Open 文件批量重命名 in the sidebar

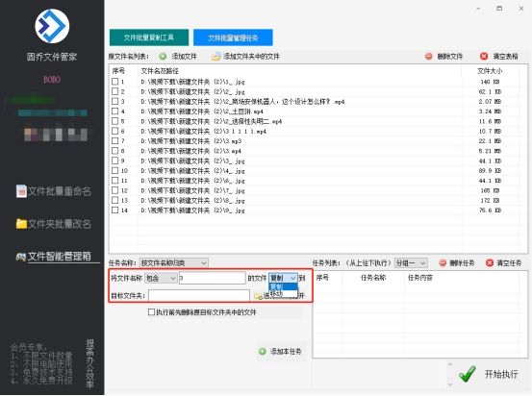pyautogui.click(x=54, y=191)
